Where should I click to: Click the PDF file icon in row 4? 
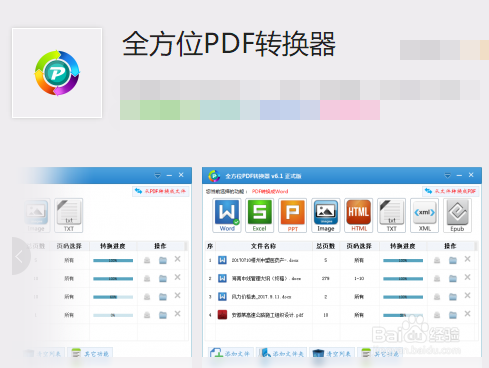pyautogui.click(x=222, y=315)
